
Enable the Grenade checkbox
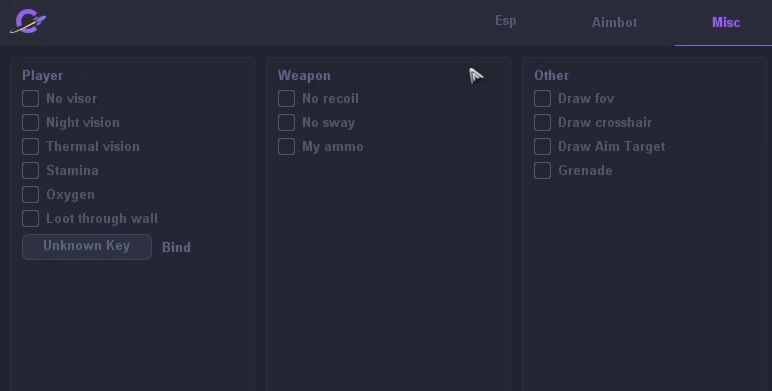click(x=543, y=170)
